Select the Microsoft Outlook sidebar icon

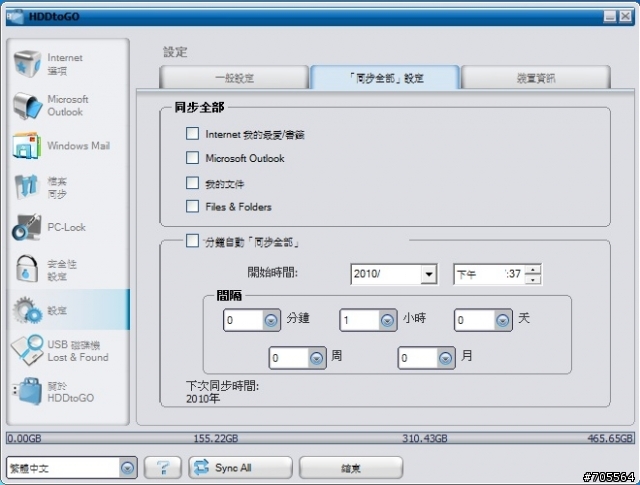(27, 105)
